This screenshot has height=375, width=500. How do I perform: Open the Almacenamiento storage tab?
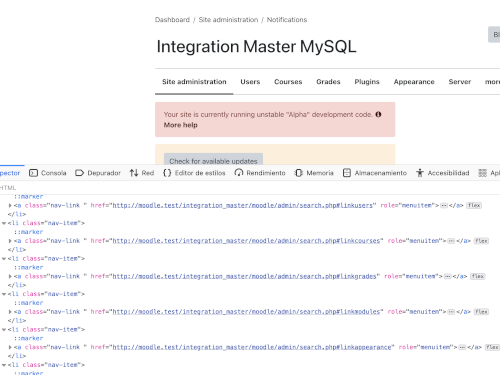(375, 173)
